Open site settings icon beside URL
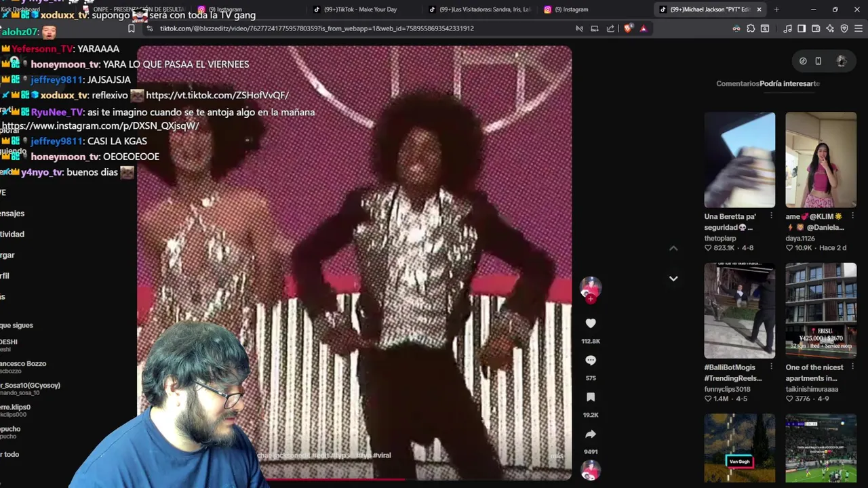The height and width of the screenshot is (488, 868). pos(149,28)
